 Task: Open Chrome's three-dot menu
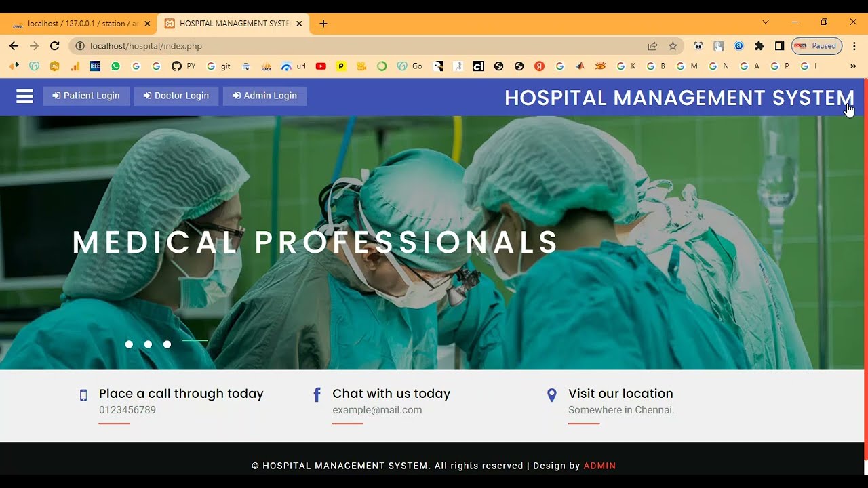coord(854,46)
